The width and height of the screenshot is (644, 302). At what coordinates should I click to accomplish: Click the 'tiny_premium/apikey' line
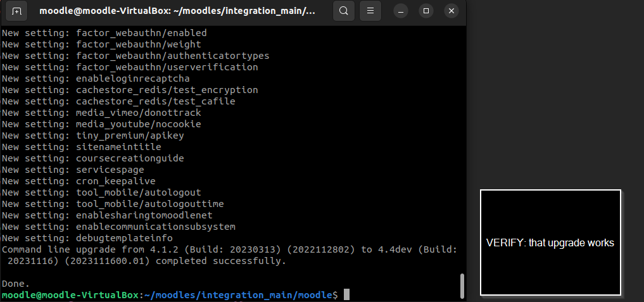coord(93,135)
